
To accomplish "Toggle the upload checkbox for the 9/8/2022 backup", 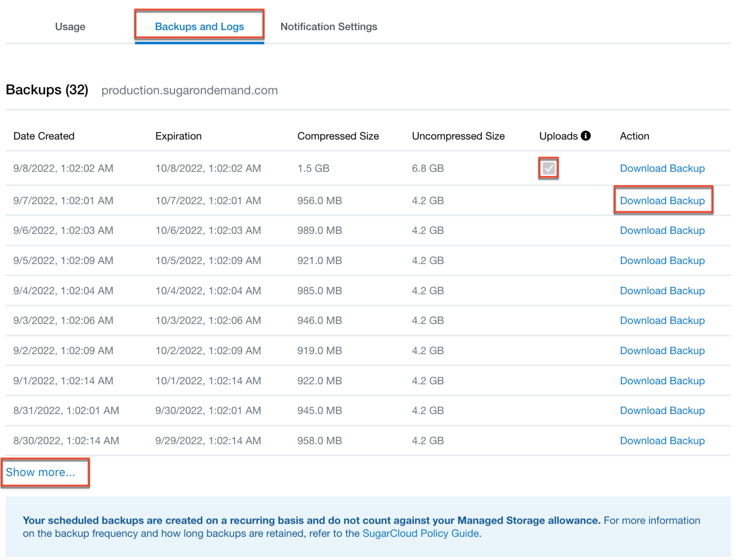I will point(548,168).
